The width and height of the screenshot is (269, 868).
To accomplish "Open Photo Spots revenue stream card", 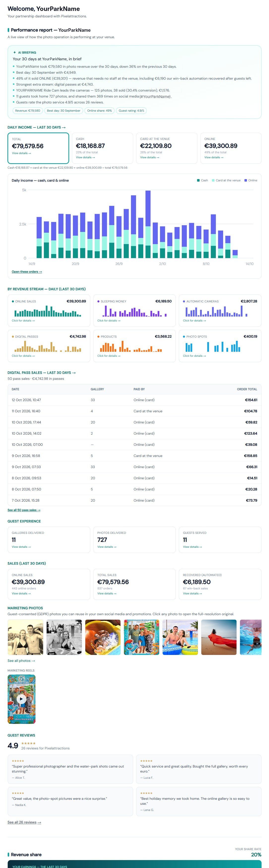I will click(x=220, y=346).
